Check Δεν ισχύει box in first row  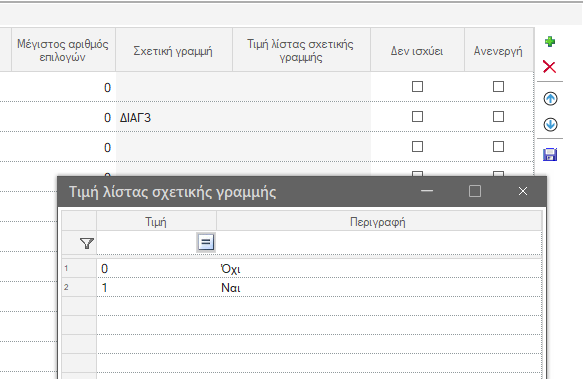click(418, 87)
